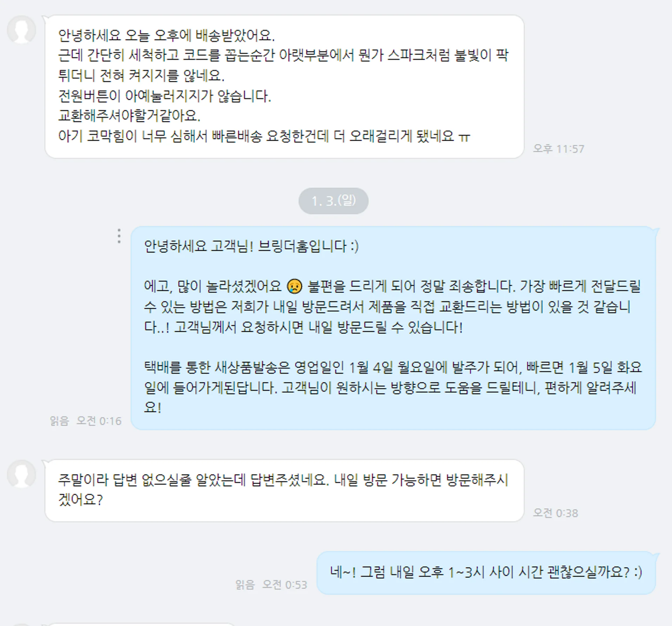Open the three-dot menu beside the seller's message
The width and height of the screenshot is (672, 626).
[x=119, y=236]
